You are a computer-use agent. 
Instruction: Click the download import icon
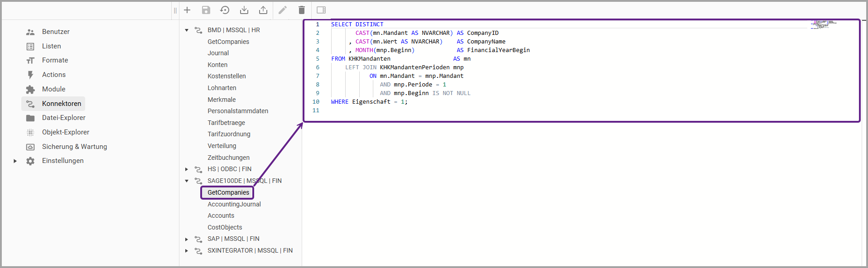[244, 10]
